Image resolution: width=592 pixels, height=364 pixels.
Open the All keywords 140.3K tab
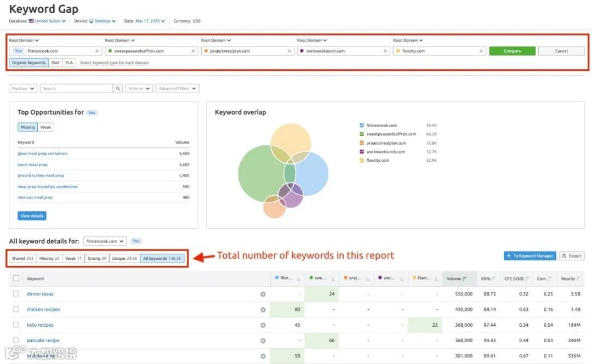(162, 259)
